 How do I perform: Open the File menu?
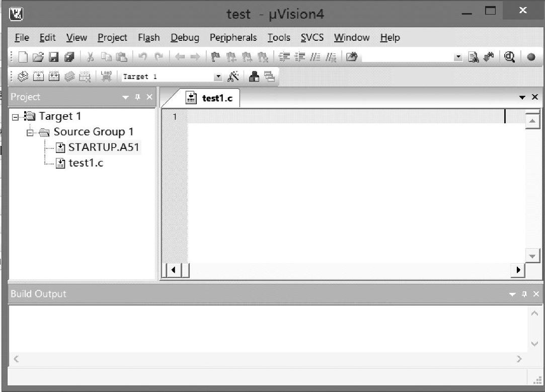click(x=22, y=37)
